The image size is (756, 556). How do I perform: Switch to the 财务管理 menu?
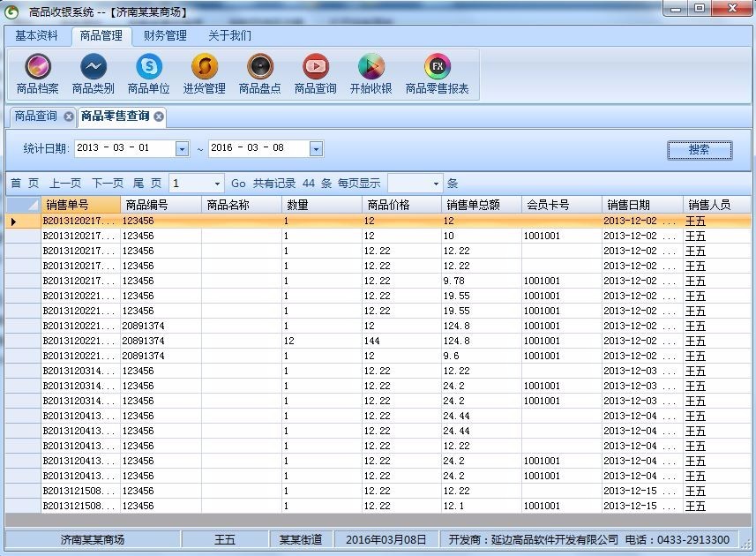click(166, 35)
